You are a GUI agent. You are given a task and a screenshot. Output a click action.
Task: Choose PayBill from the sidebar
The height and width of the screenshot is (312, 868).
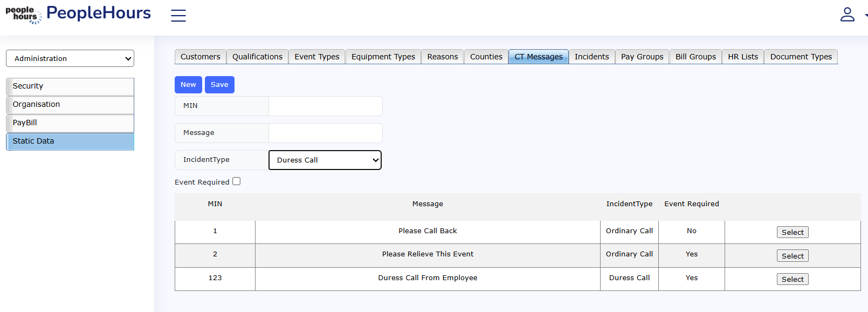click(70, 123)
